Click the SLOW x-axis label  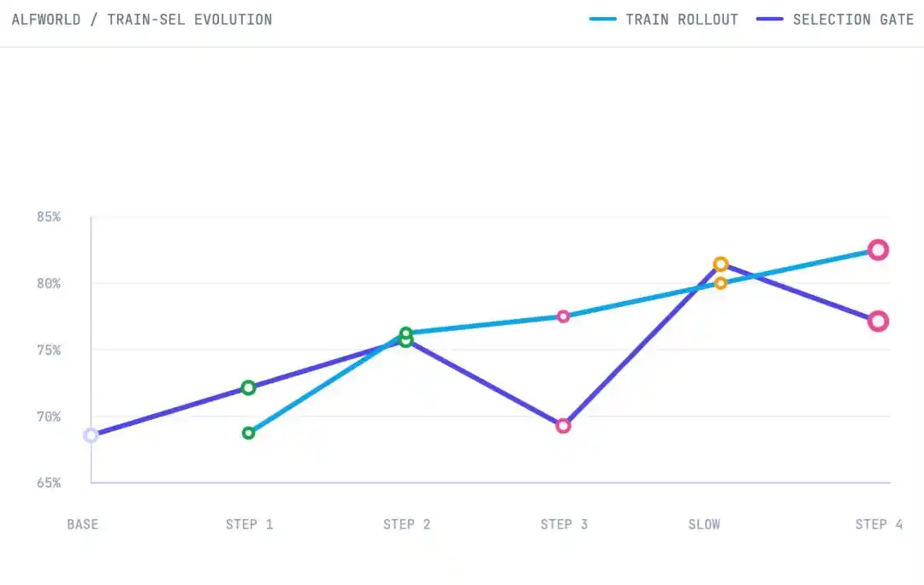coord(704,524)
